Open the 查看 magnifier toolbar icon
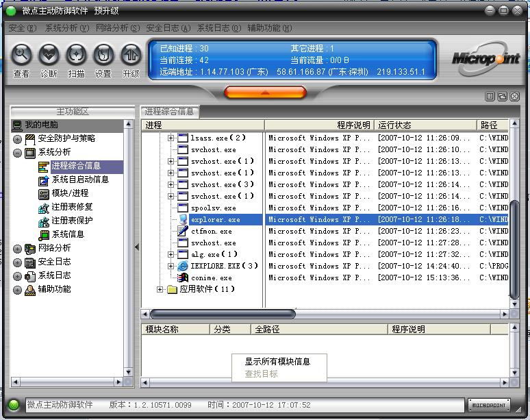The image size is (530, 420). pos(21,54)
